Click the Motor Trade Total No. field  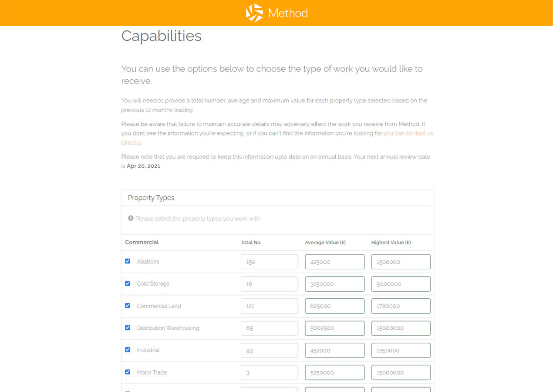point(270,372)
